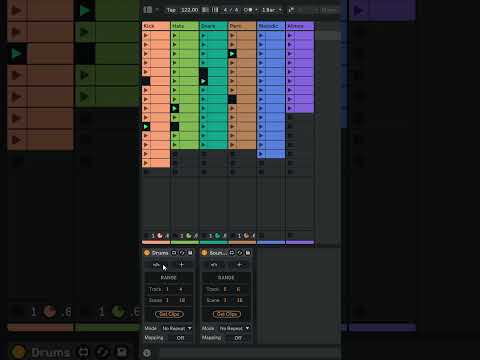Click the plus icon in Soun... device

click(239, 265)
